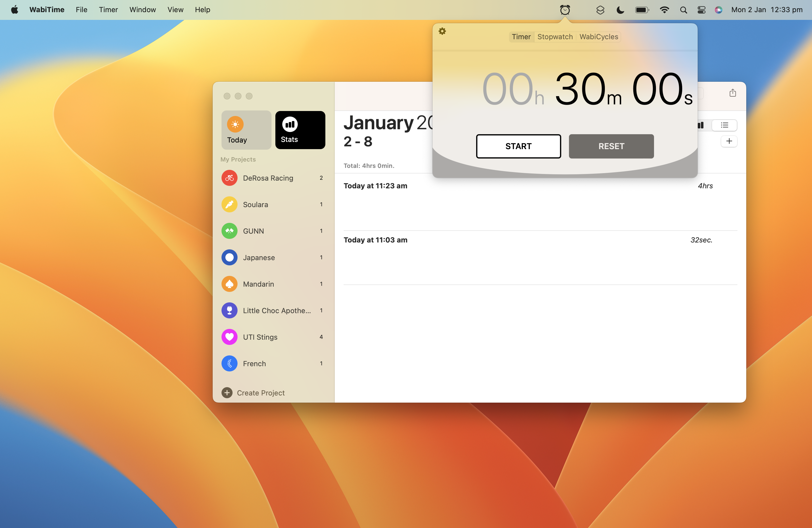Open the Apple menu

(x=15, y=10)
